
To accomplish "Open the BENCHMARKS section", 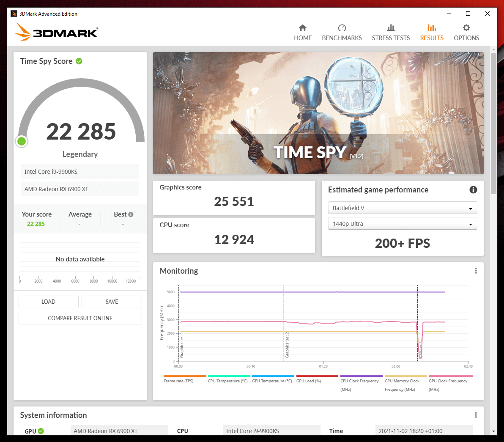I will point(342,33).
